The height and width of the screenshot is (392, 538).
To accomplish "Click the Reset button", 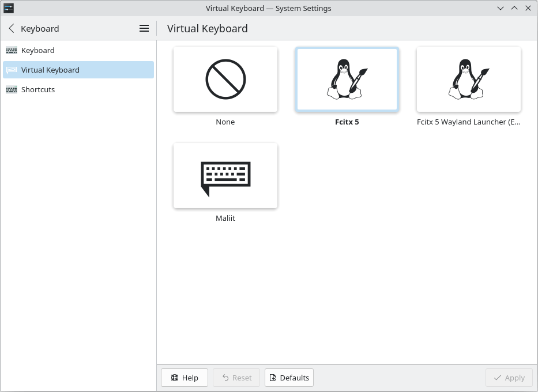I will 236,378.
